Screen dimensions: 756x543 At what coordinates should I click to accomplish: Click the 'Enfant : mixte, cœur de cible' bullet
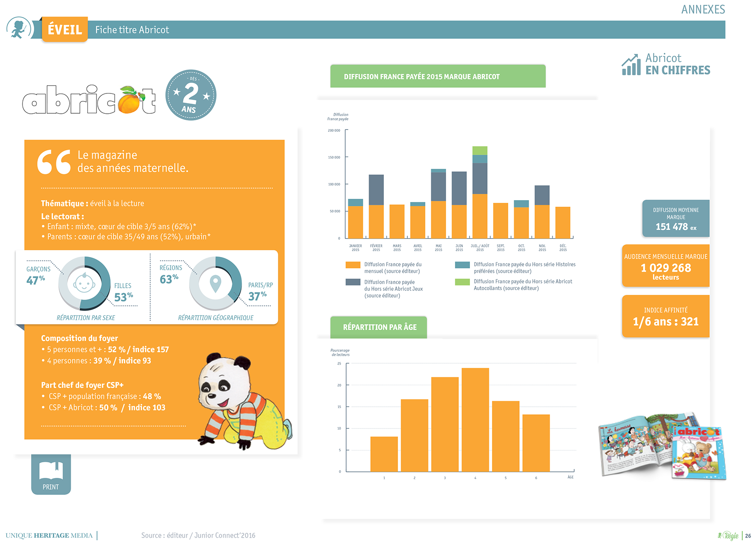[x=119, y=227]
